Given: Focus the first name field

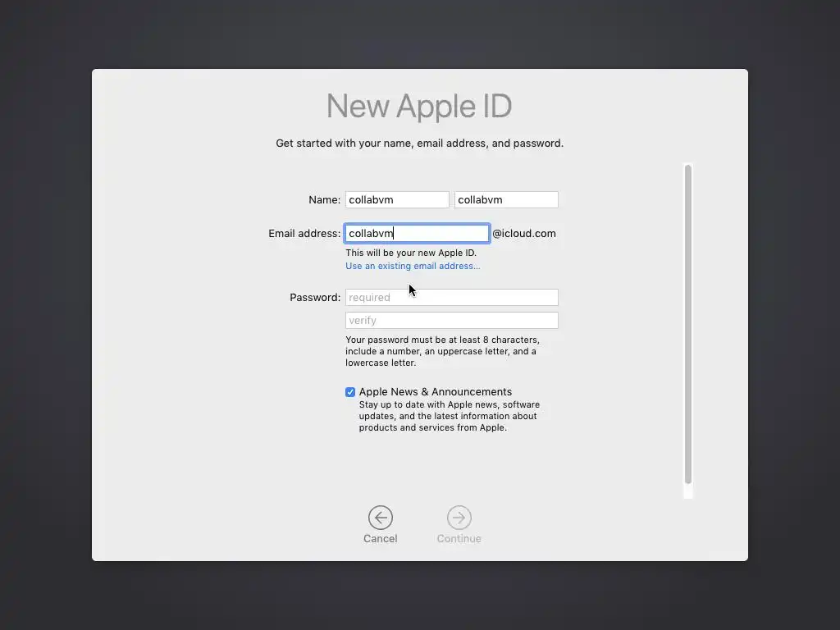Looking at the screenshot, I should pos(397,200).
